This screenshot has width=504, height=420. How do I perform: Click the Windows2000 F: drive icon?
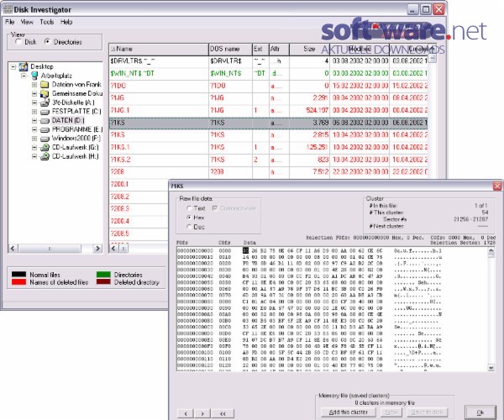45,139
